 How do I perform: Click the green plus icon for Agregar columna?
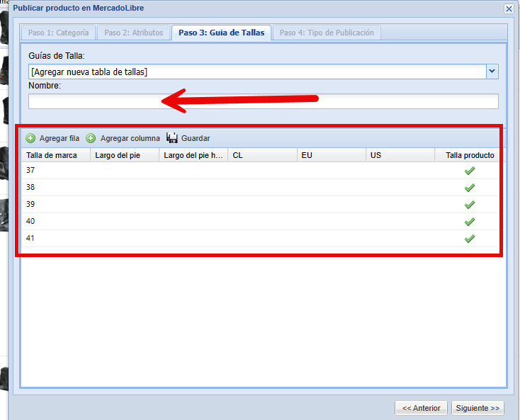91,138
